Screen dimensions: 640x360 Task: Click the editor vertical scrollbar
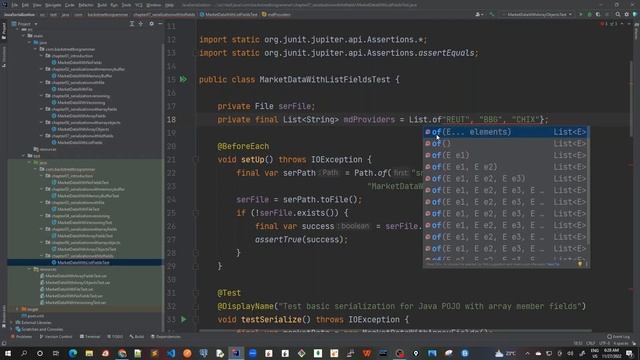coord(631,98)
